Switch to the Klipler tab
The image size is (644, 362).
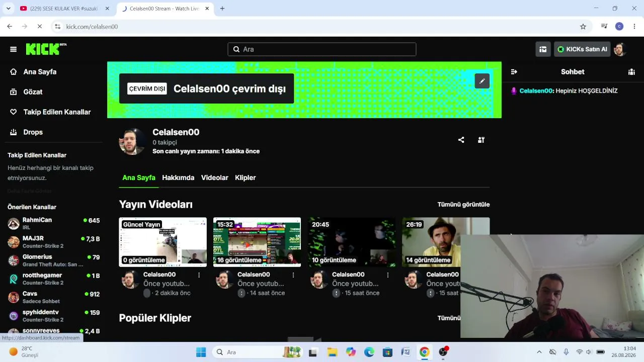tap(246, 177)
